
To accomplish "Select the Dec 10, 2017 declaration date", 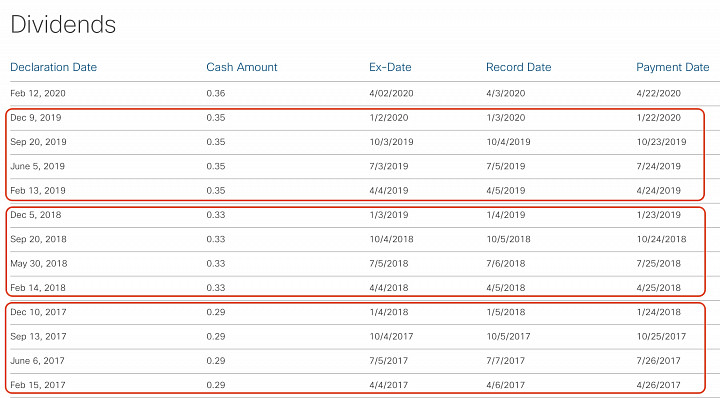I will click(x=38, y=312).
